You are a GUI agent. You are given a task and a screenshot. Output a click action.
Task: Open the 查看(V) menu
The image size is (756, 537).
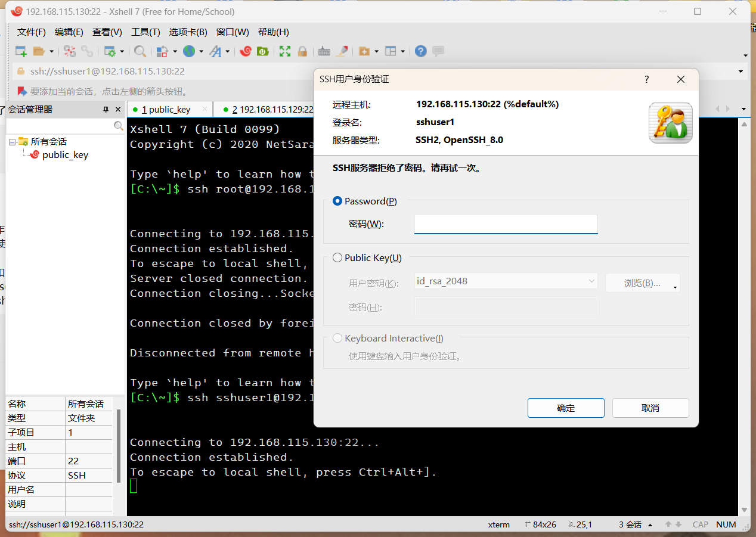pyautogui.click(x=107, y=32)
